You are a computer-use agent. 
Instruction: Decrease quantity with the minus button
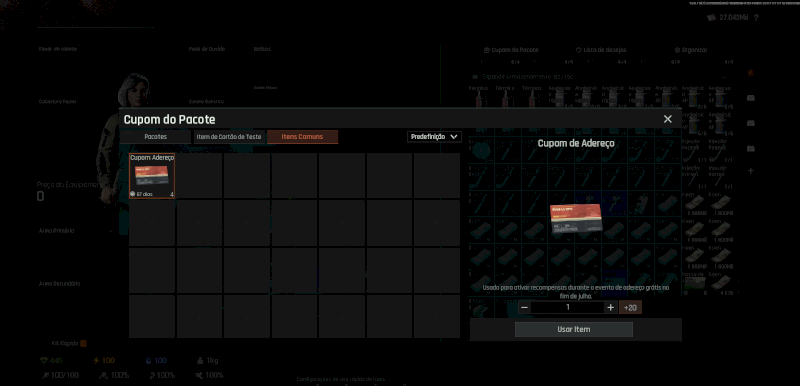(x=524, y=307)
